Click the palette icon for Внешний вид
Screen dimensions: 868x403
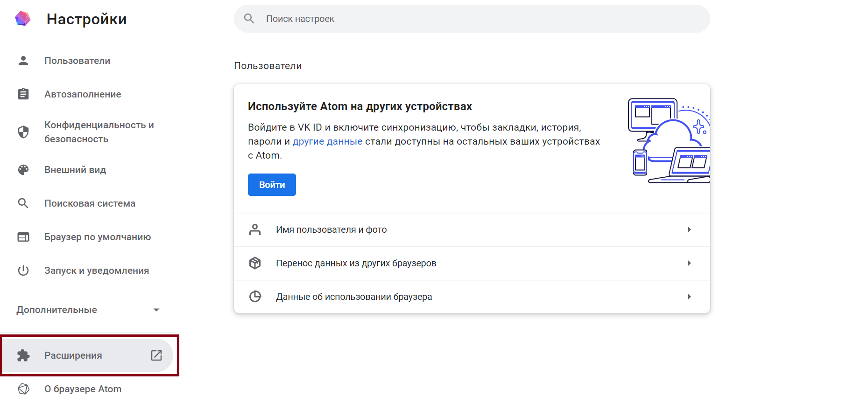click(x=23, y=170)
